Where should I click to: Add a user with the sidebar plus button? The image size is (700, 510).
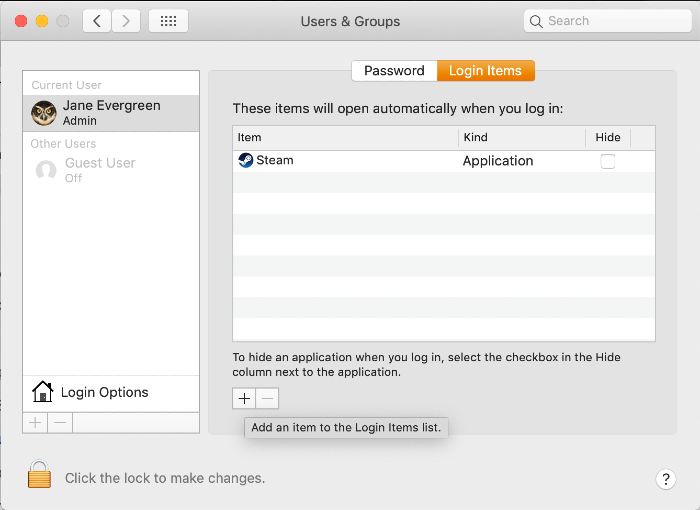(x=35, y=422)
